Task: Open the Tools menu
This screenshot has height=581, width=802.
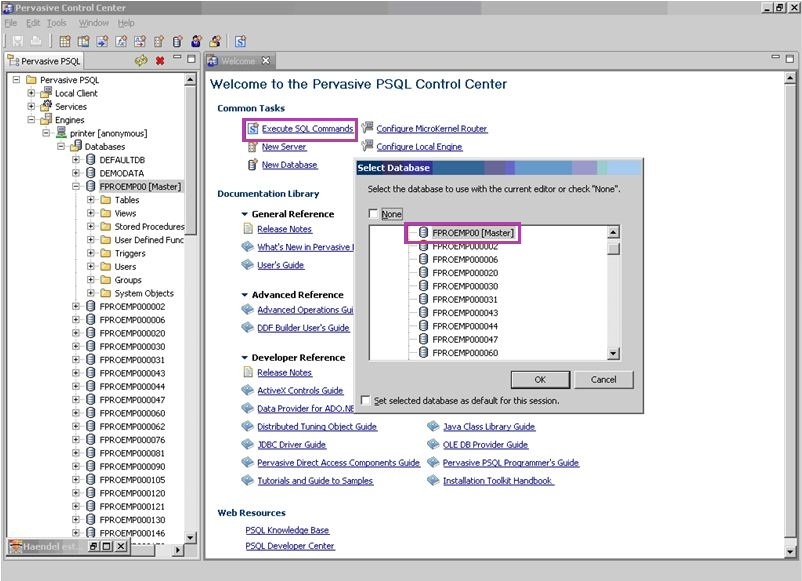Action: click(57, 23)
